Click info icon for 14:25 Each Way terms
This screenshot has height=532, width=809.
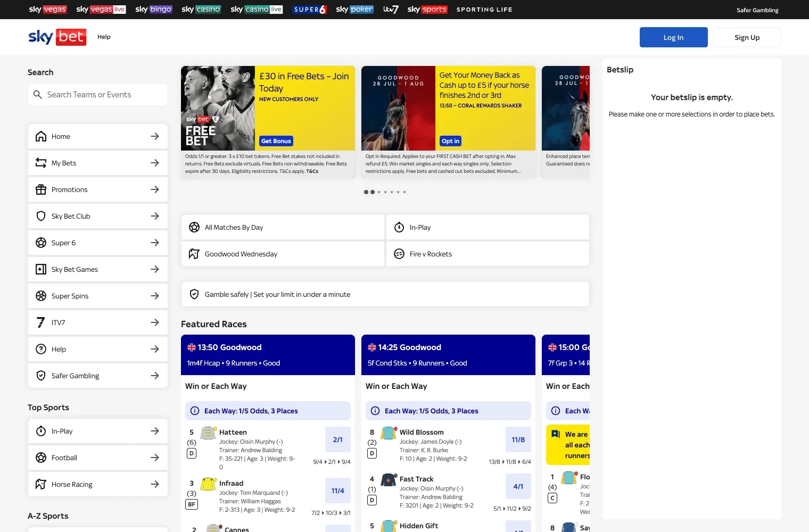click(375, 411)
